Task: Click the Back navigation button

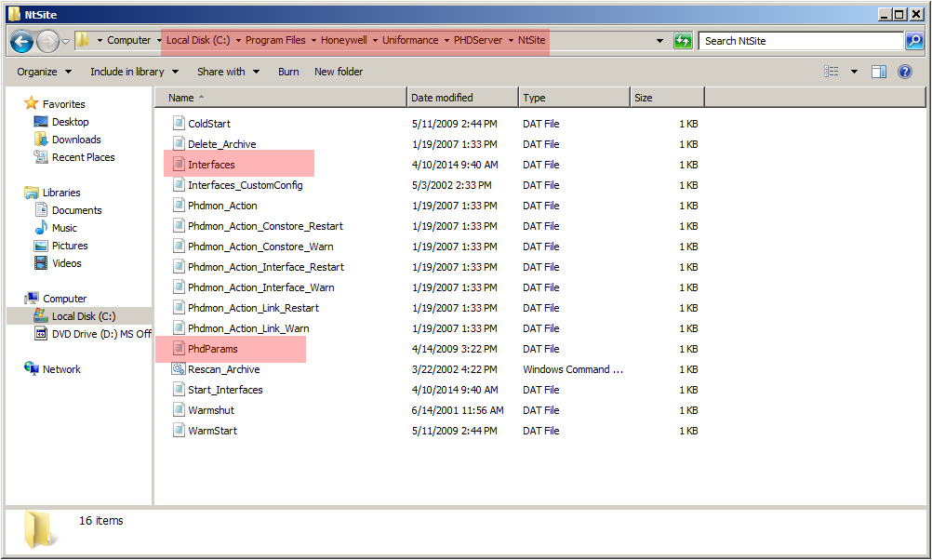Action: tap(20, 41)
